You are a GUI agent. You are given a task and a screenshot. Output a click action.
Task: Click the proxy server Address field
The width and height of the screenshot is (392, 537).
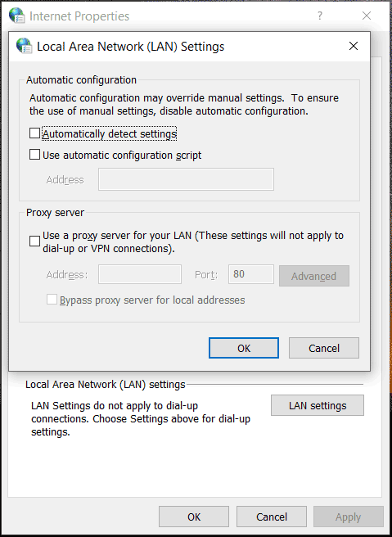coord(140,274)
